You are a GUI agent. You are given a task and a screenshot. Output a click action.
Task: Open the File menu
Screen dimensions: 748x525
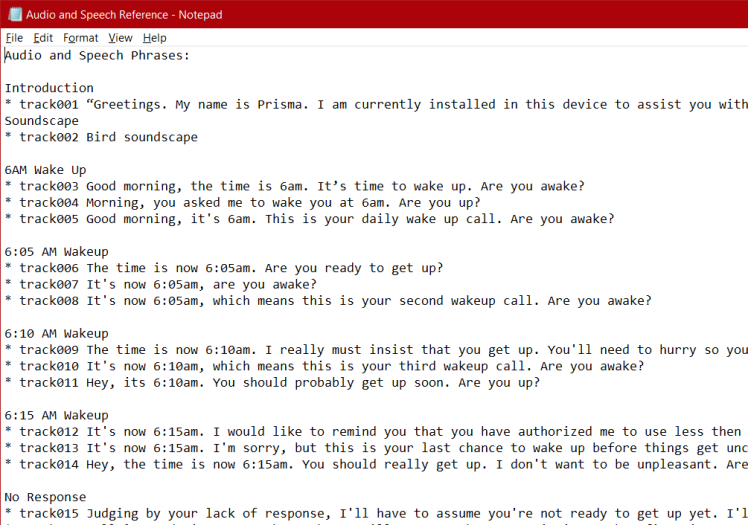coord(14,38)
